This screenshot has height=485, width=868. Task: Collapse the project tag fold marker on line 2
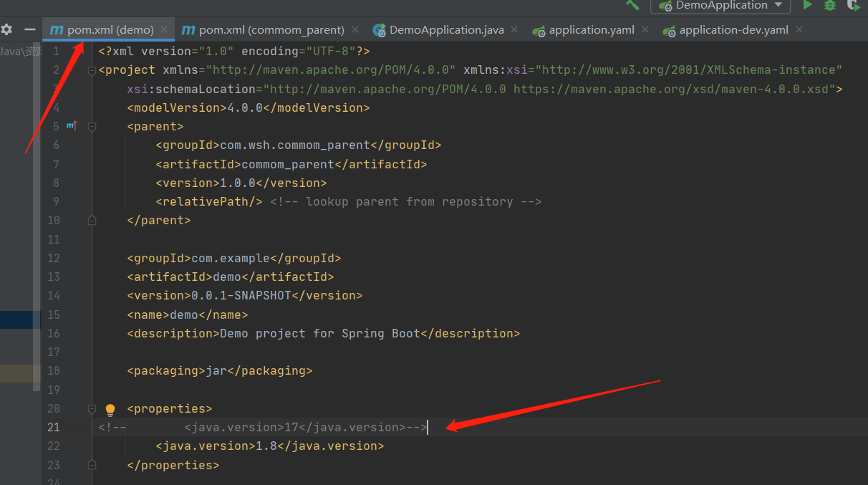click(92, 70)
